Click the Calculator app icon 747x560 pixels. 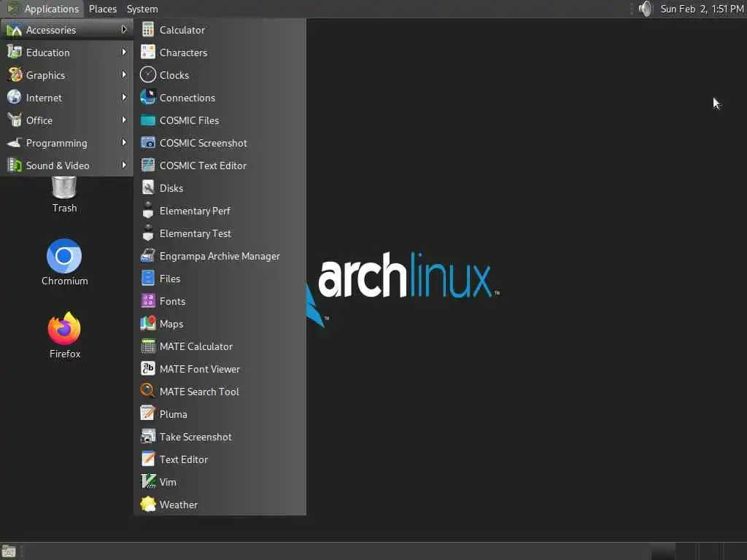(147, 29)
